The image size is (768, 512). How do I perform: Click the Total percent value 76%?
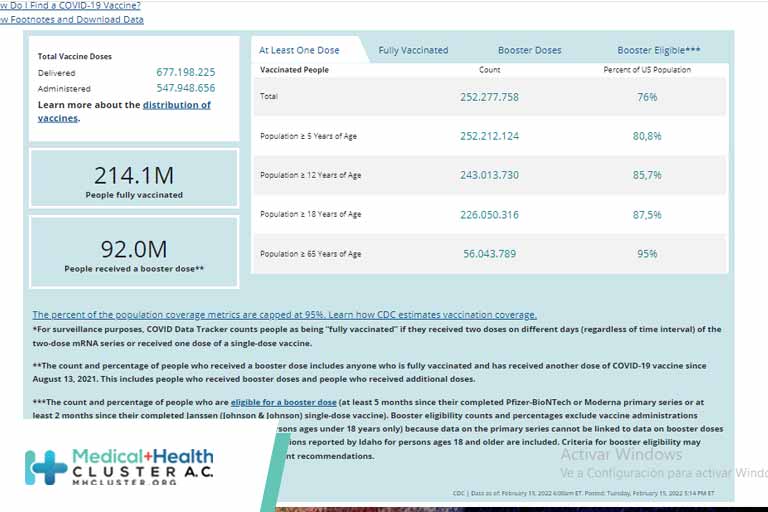click(x=647, y=97)
